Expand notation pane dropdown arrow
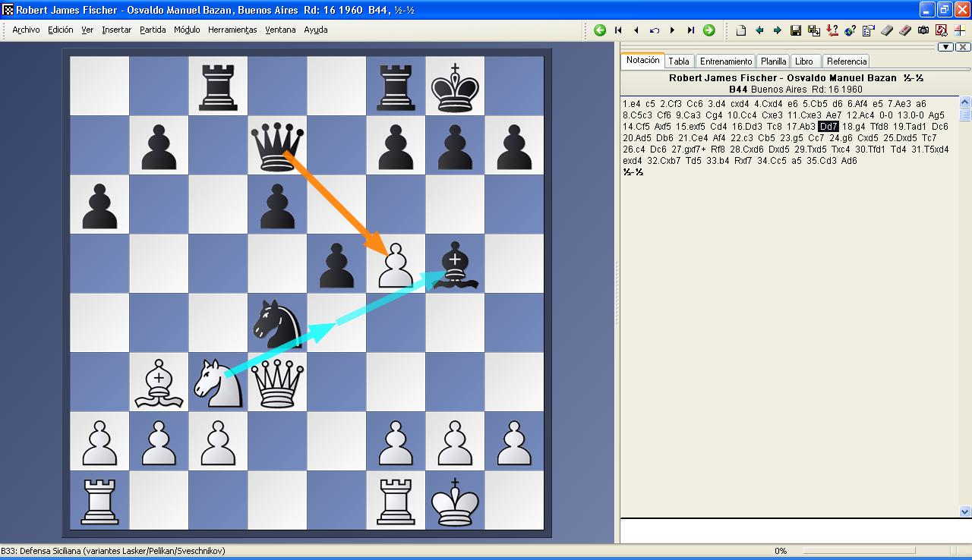Viewport: 972px width, 560px height. [945, 47]
